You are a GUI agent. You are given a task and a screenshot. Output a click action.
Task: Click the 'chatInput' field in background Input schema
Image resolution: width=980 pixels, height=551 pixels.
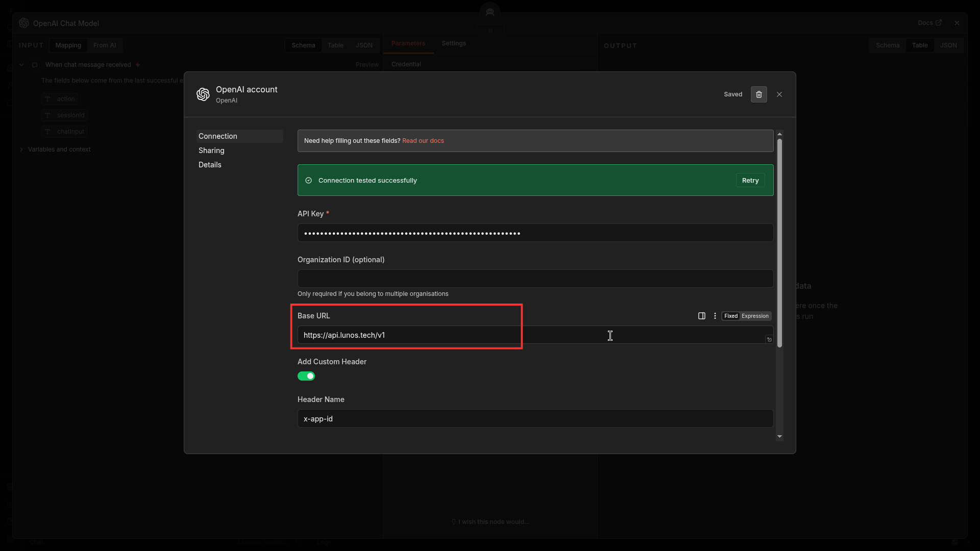[x=65, y=132]
